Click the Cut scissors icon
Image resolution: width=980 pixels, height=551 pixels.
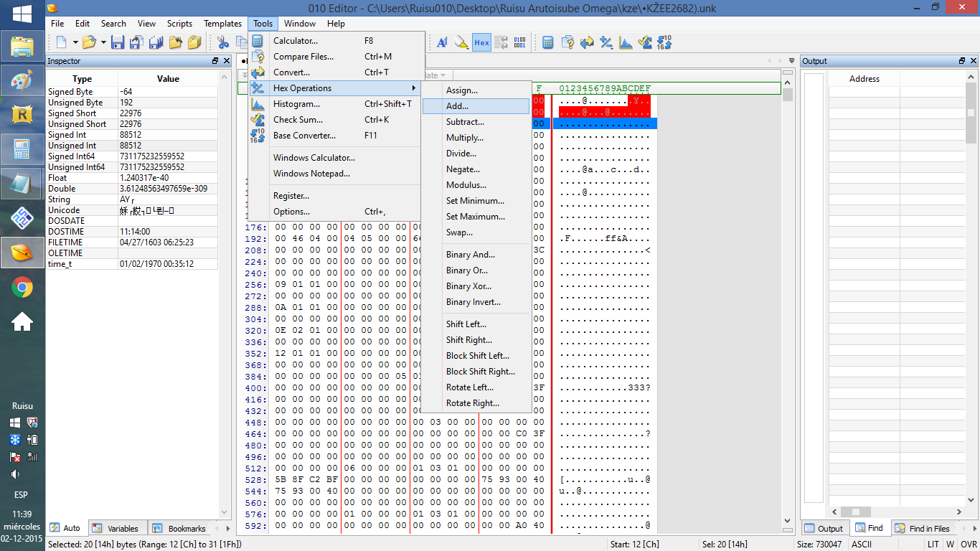pos(222,42)
